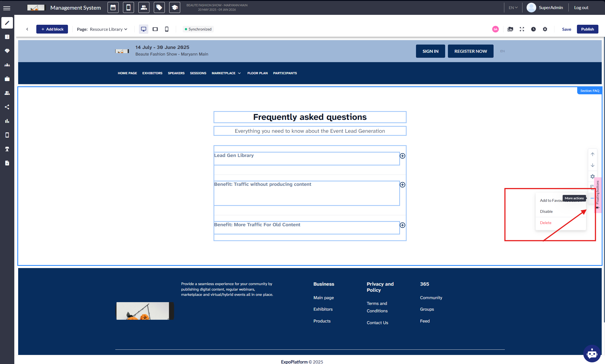The width and height of the screenshot is (605, 364).
Task: Click the REGISTER NOW button
Action: tap(470, 51)
